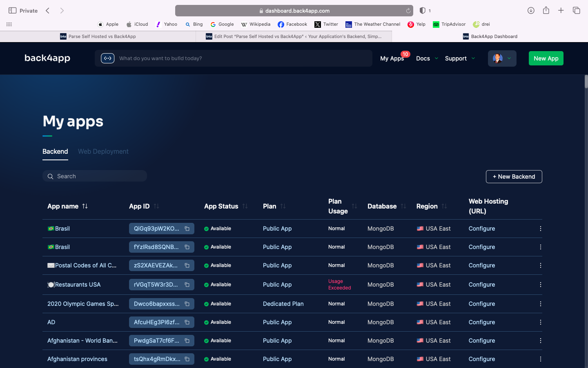
Task: Copy the first Brasil app ID
Action: 187,229
